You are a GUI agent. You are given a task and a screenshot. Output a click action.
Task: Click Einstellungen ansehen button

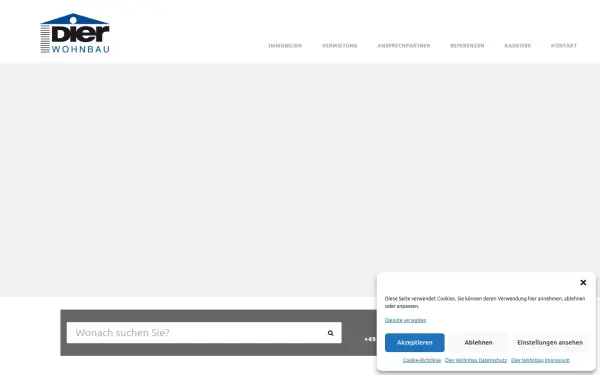pos(550,342)
